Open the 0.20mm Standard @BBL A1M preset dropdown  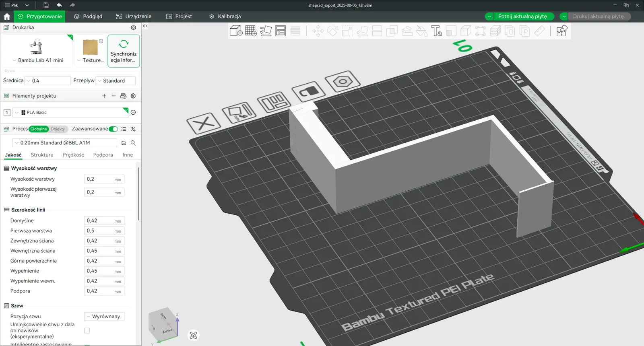65,143
